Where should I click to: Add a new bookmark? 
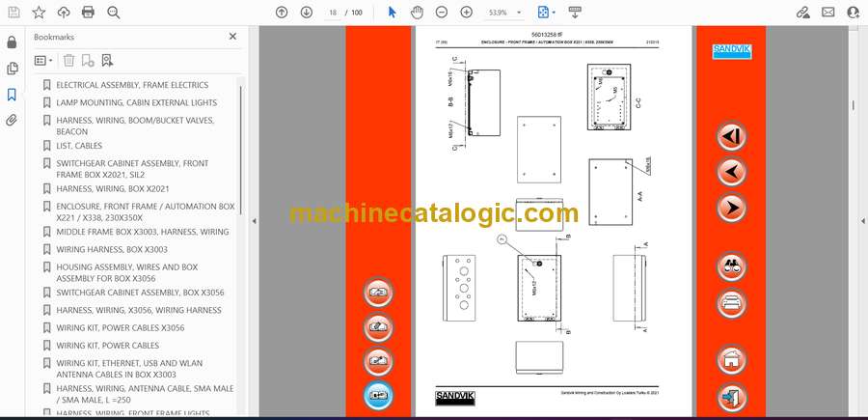click(88, 61)
